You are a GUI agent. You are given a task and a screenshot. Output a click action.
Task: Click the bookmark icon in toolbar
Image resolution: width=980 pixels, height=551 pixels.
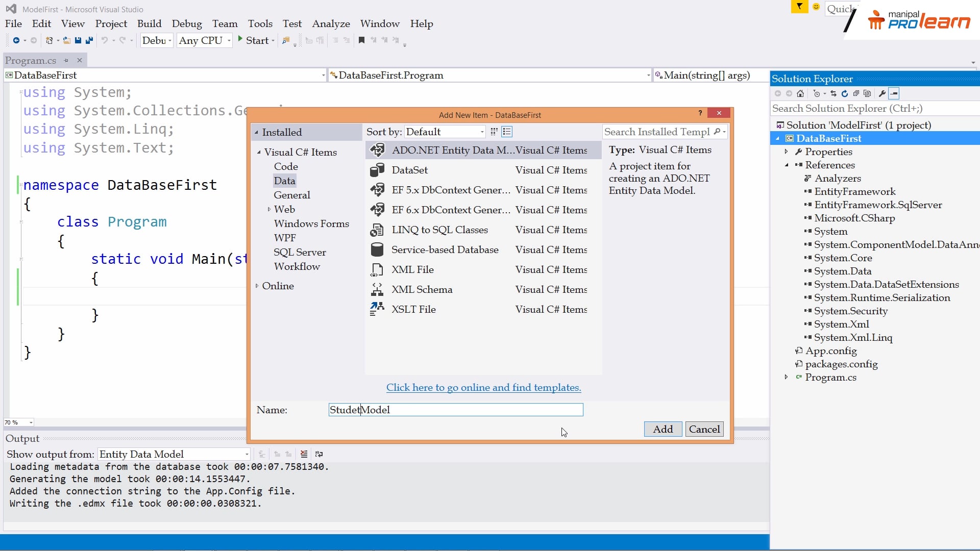click(x=361, y=40)
